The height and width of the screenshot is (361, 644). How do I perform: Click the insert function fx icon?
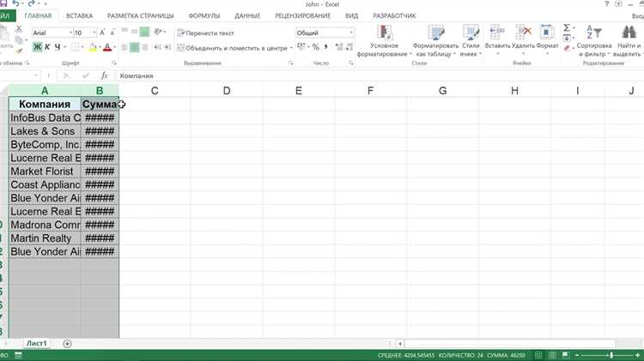(104, 75)
